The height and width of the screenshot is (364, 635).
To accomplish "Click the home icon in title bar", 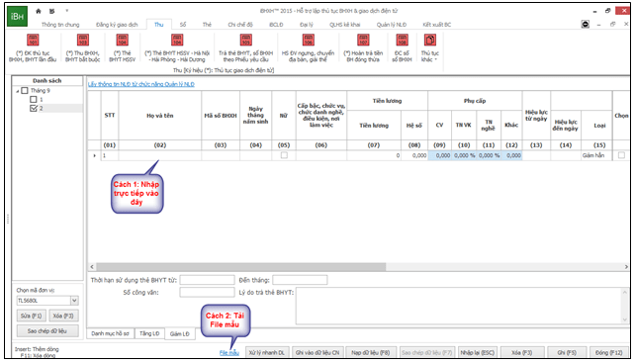I will click(x=39, y=11).
